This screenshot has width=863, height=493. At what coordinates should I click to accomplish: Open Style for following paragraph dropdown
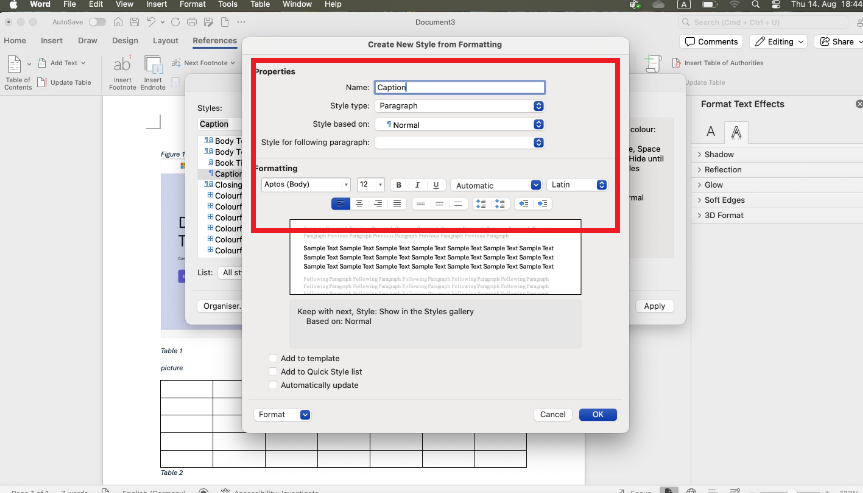[460, 143]
